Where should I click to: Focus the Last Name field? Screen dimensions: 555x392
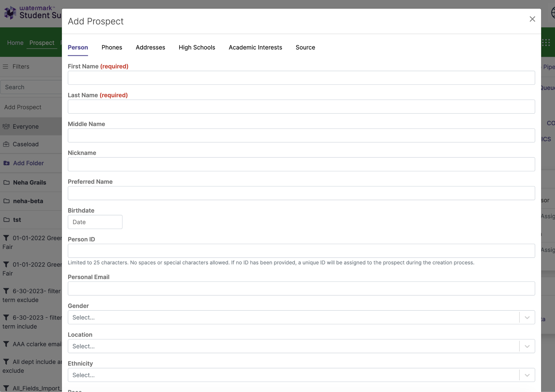(x=301, y=106)
